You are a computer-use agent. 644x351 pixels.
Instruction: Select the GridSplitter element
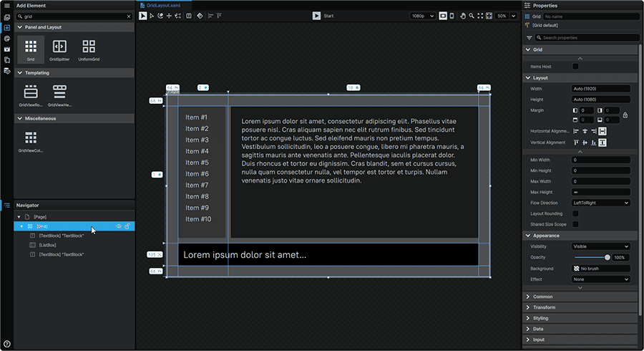coord(59,49)
